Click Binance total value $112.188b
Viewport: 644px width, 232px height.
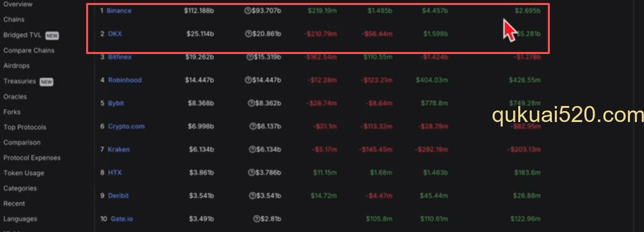199,10
